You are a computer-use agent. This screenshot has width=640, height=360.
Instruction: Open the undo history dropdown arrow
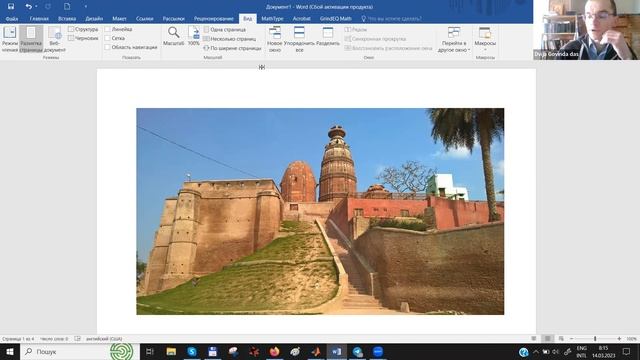coord(36,7)
